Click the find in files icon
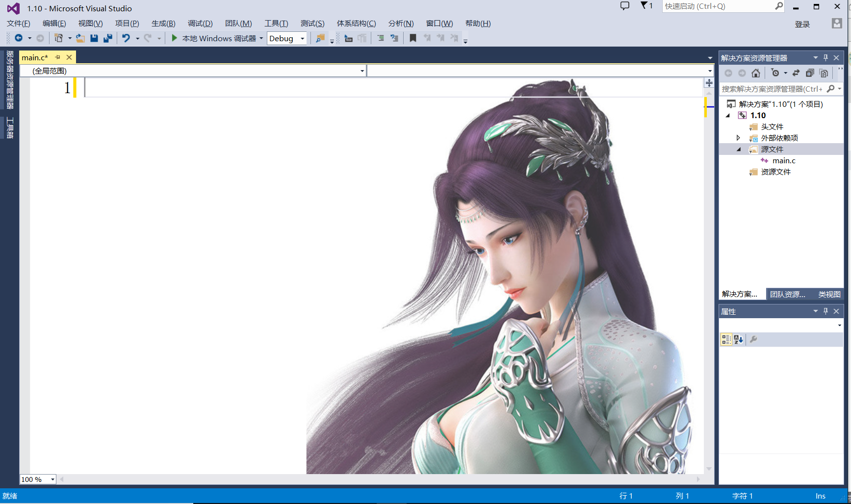851x504 pixels. 320,38
